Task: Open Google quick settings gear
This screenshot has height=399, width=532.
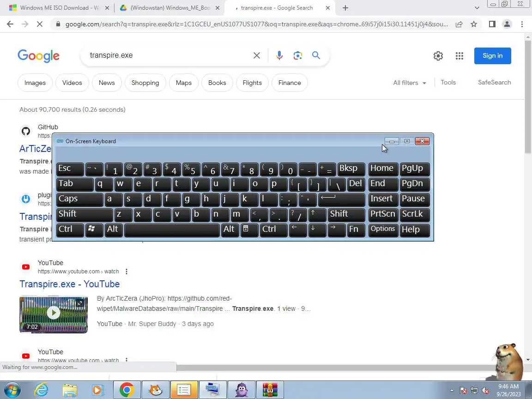Action: [x=438, y=55]
